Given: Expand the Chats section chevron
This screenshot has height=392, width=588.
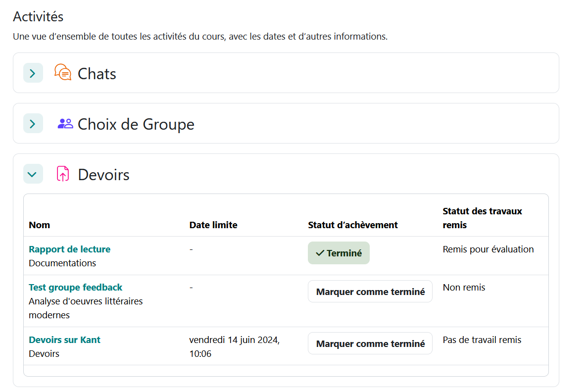Looking at the screenshot, I should point(33,73).
